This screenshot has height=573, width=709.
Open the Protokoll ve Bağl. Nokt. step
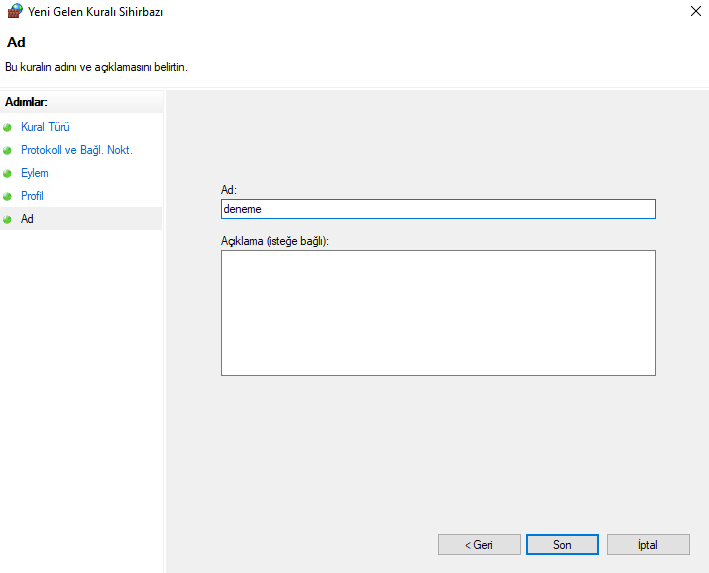point(77,150)
